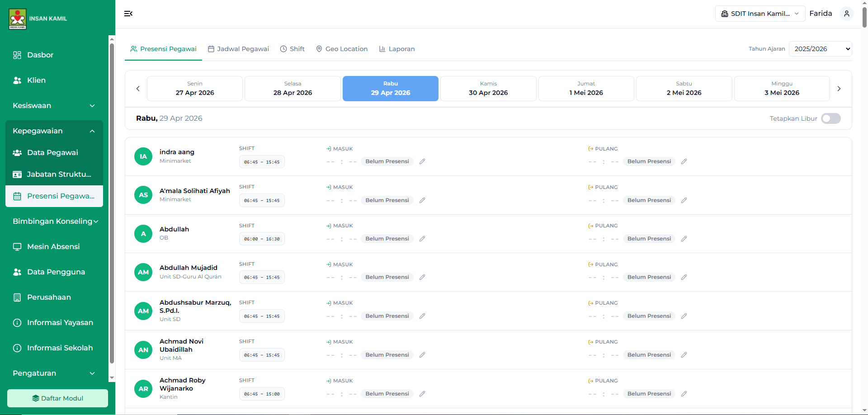Edit Achmad Roby Wijanarko's Masuk pencil icon
868x415 pixels.
point(422,394)
